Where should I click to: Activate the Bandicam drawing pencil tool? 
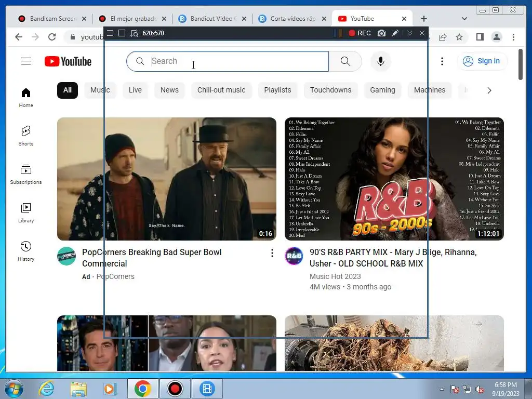[395, 33]
